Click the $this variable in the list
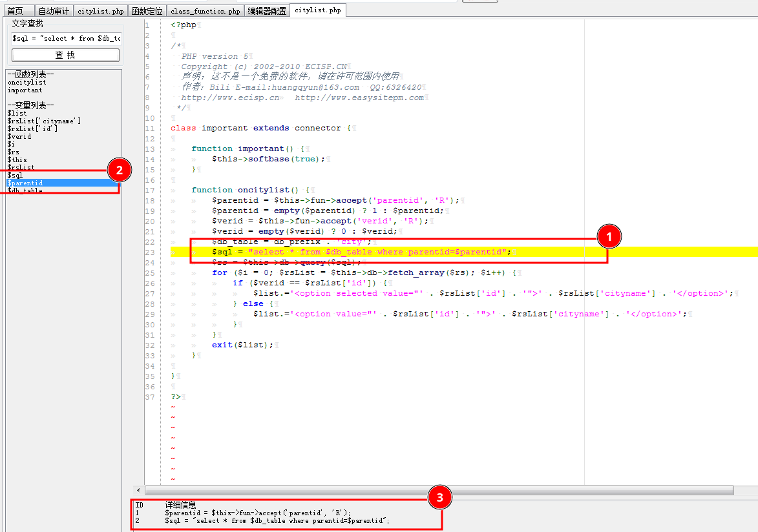 tap(17, 160)
